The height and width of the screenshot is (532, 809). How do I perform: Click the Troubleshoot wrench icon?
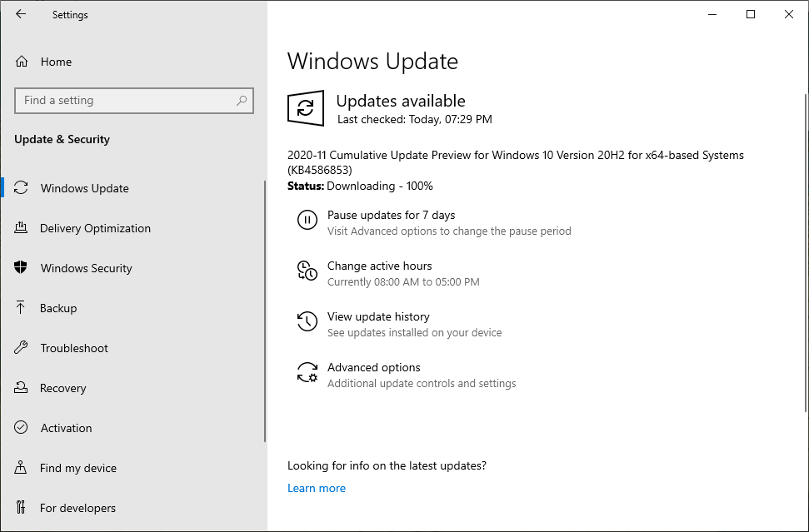click(21, 347)
